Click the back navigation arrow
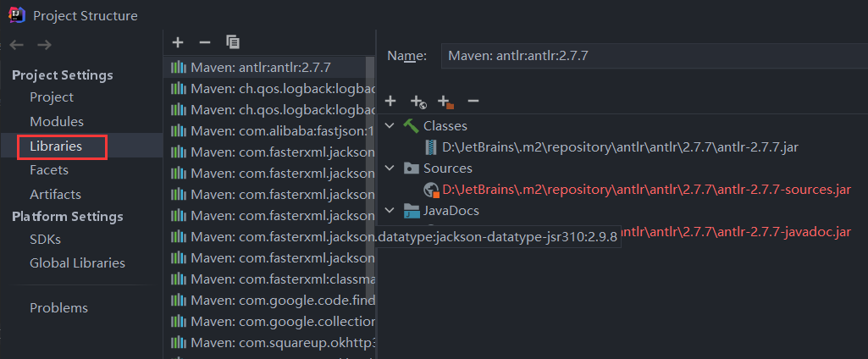Viewport: 868px width, 359px height. tap(17, 46)
